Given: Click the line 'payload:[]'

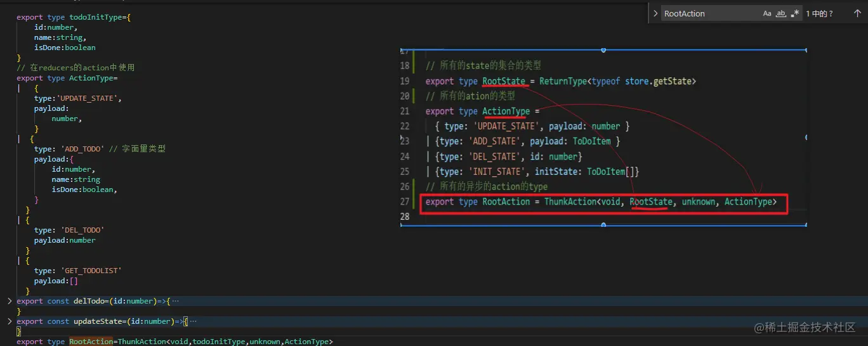Looking at the screenshot, I should point(56,281).
